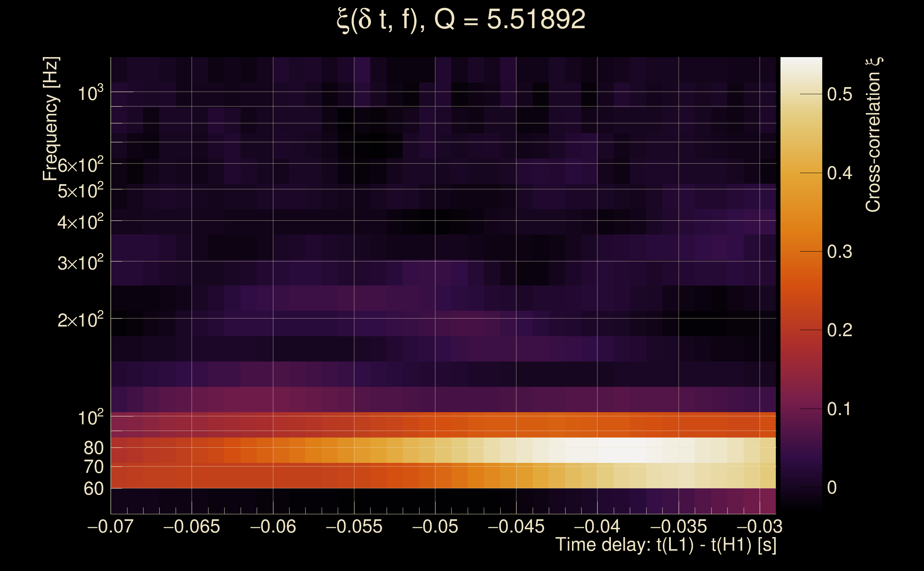Click the plot title showing Q = 5.51892
This screenshot has width=924, height=571.
[461, 20]
